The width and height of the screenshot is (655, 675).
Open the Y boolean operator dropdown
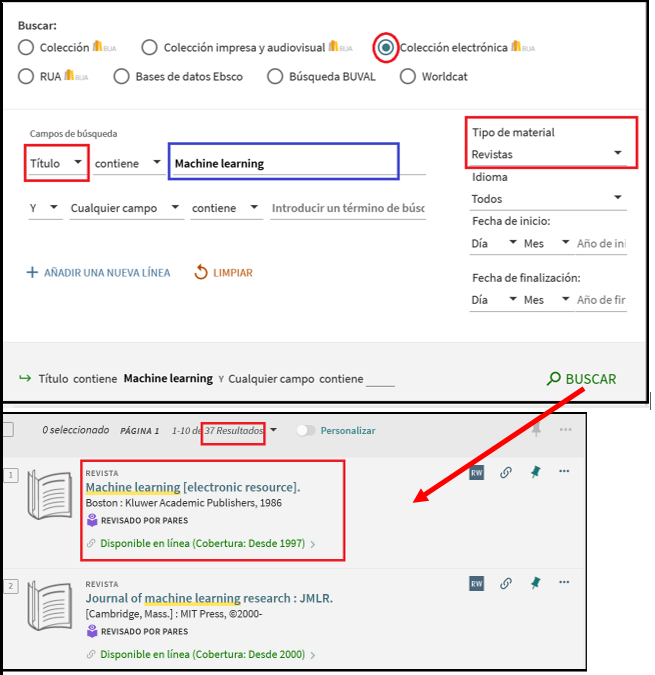[x=43, y=208]
